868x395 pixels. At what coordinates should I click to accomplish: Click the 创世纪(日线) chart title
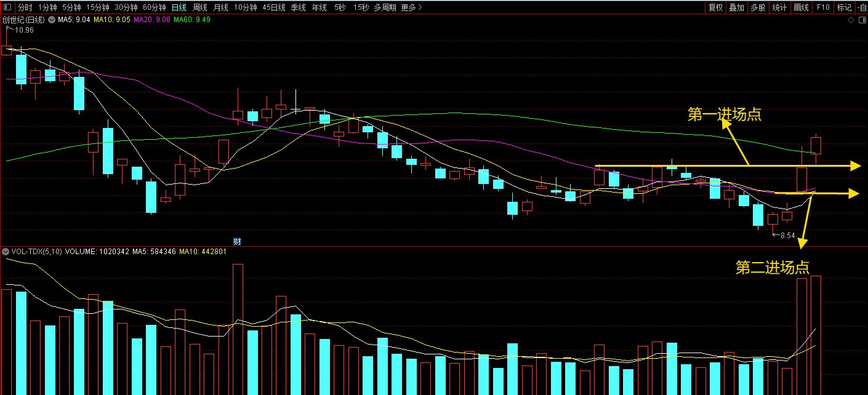[x=23, y=20]
